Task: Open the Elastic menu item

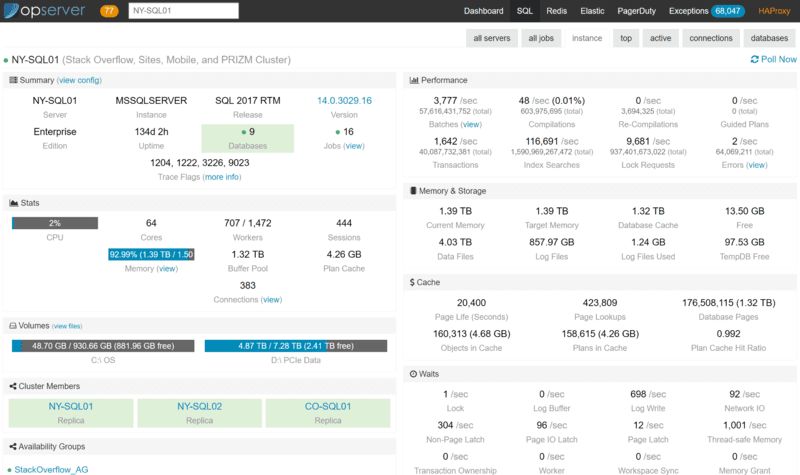Action: click(x=592, y=11)
